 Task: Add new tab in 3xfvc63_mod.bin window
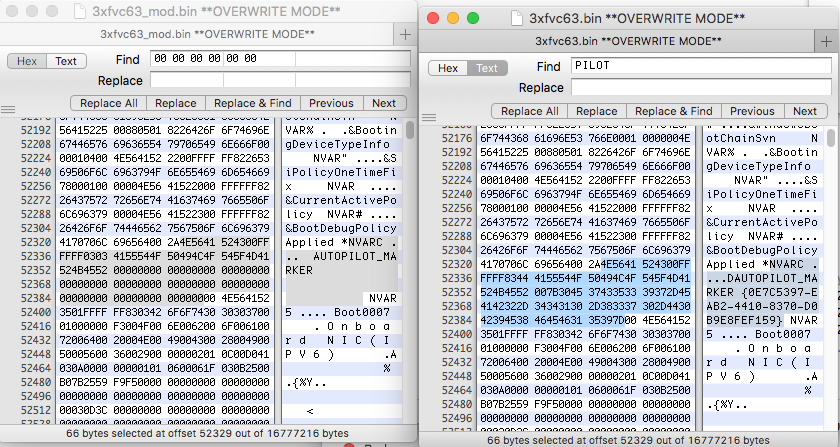(406, 34)
